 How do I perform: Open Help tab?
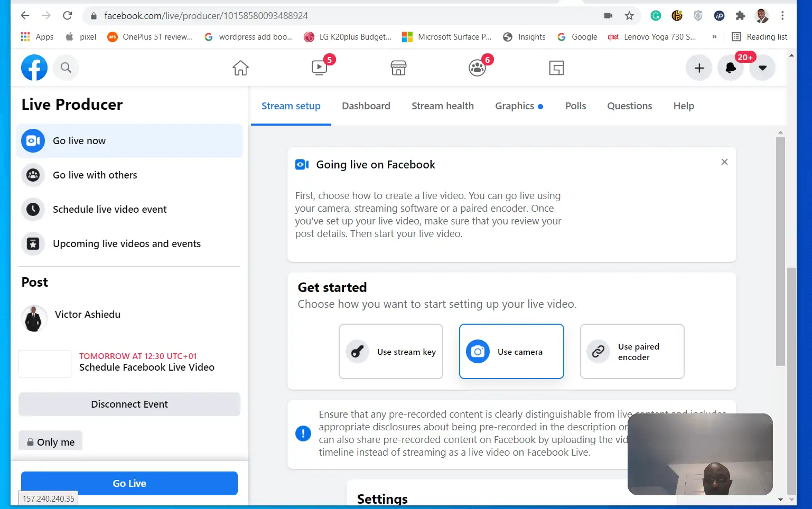pyautogui.click(x=684, y=106)
